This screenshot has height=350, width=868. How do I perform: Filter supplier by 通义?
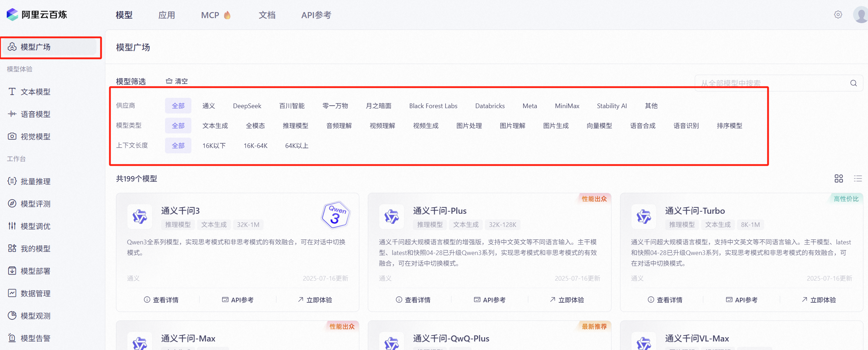tap(209, 106)
